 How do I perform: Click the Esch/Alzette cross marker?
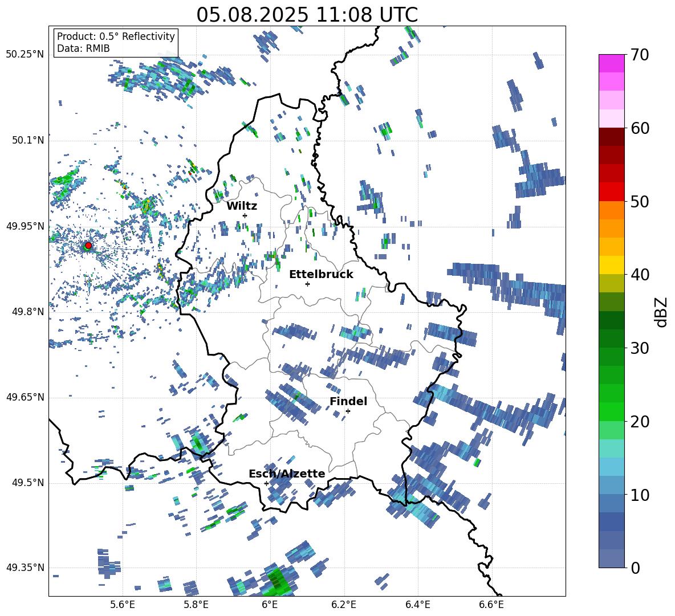266,483
